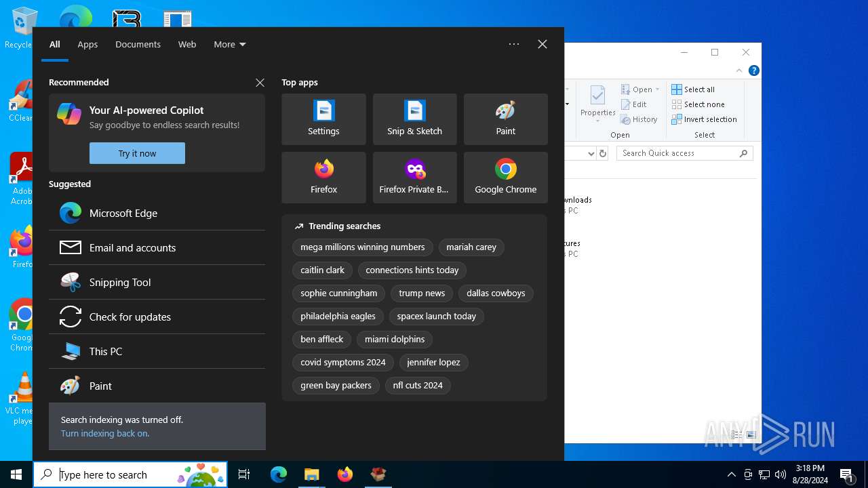This screenshot has width=868, height=488.
Task: Search mega millions winning numbers
Action: point(362,247)
